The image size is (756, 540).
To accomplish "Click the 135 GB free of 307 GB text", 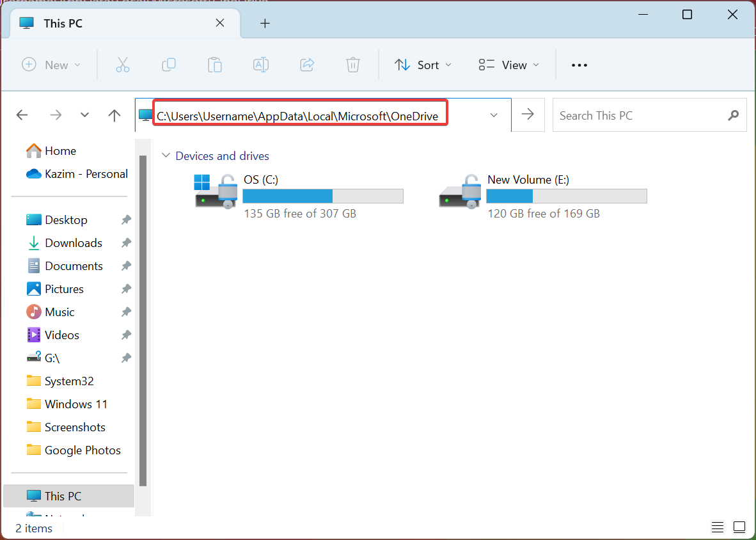I will [300, 214].
